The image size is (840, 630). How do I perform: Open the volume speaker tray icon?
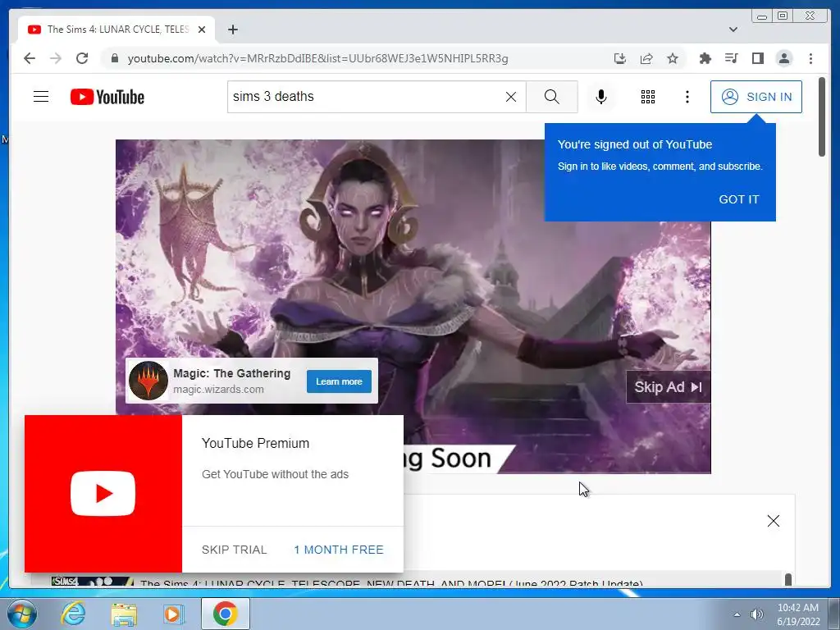756,614
